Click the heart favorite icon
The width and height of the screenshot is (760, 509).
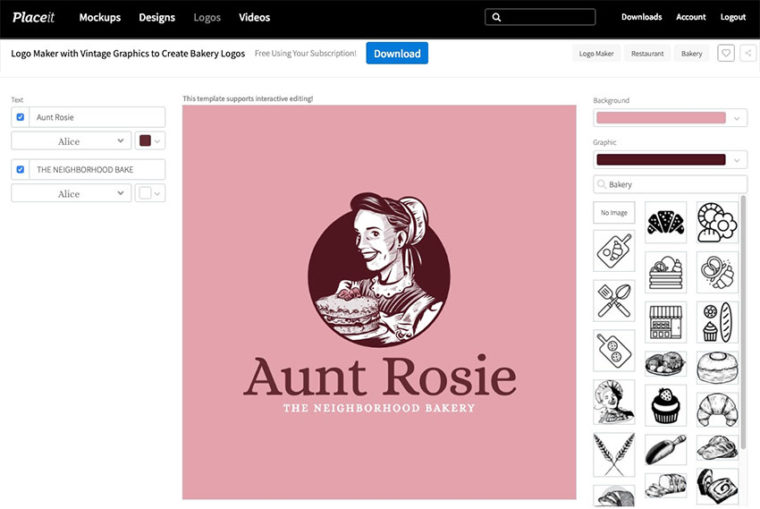pyautogui.click(x=726, y=53)
